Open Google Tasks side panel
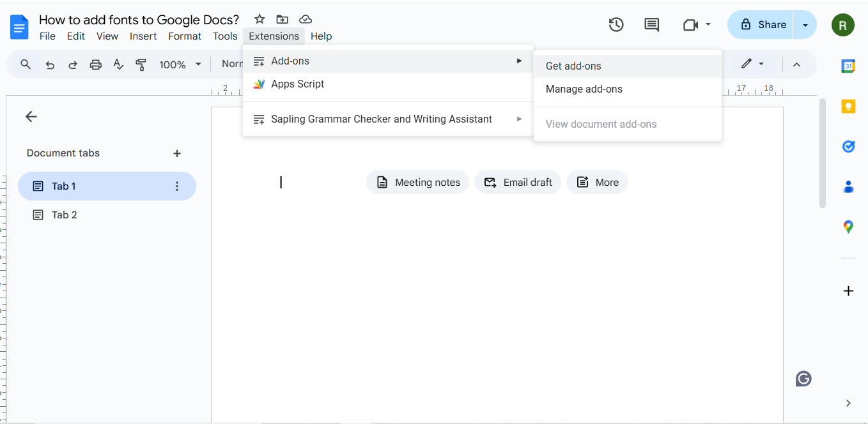Screen dimensions: 868x424 848,147
